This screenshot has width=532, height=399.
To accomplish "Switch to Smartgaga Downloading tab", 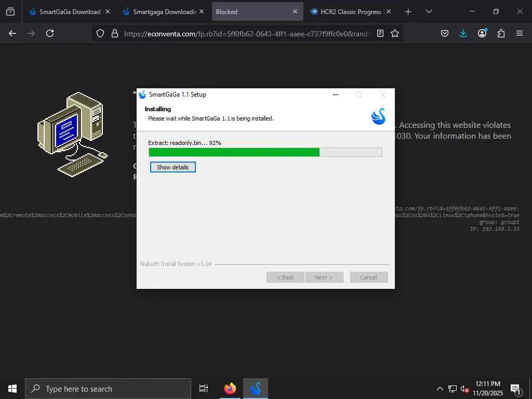I will [x=164, y=11].
